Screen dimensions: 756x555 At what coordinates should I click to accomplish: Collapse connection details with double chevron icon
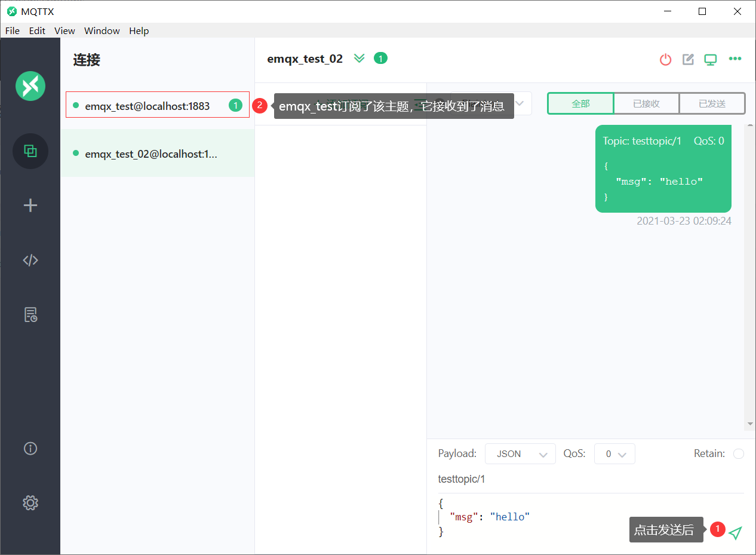pyautogui.click(x=359, y=58)
